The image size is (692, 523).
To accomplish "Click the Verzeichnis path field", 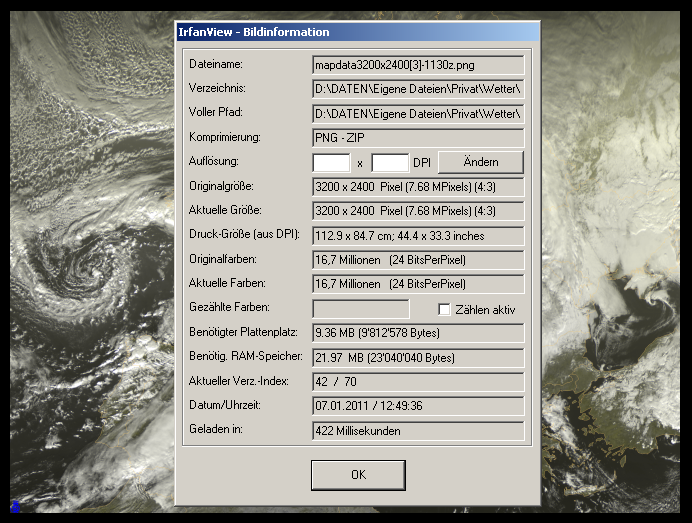I will (418, 89).
